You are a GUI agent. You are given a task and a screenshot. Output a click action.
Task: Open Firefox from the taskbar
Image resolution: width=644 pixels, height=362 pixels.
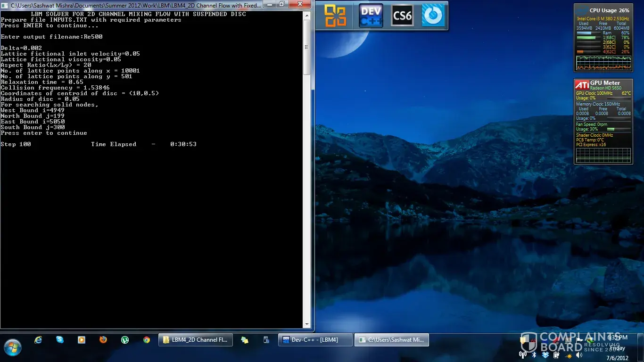tap(103, 340)
